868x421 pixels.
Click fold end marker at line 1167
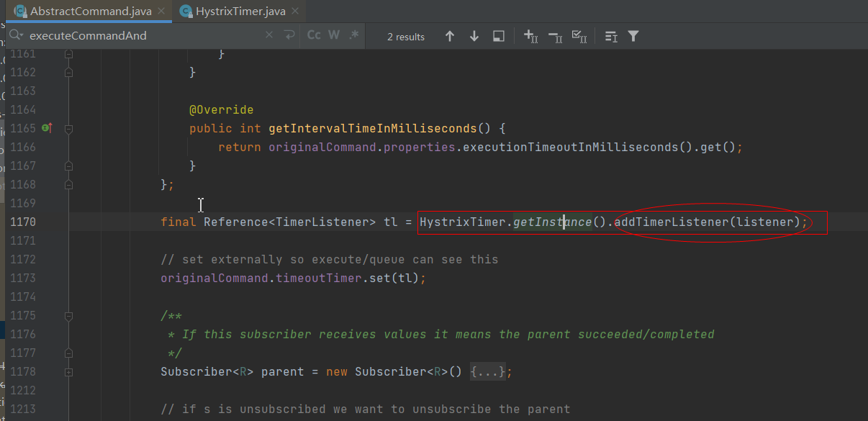pos(68,166)
